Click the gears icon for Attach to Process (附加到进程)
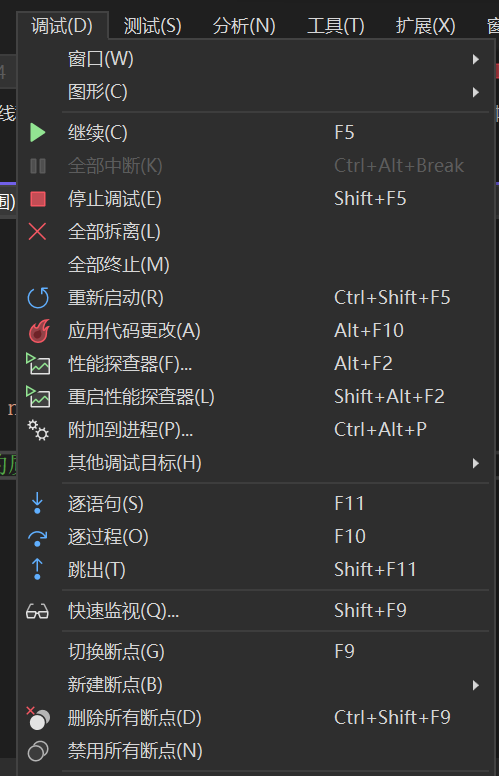The image size is (499, 776). click(38, 430)
